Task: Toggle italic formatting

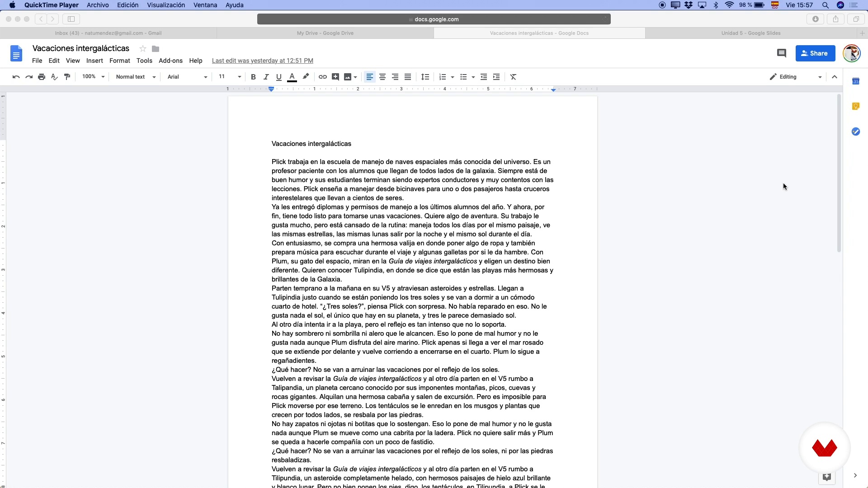Action: pos(266,77)
